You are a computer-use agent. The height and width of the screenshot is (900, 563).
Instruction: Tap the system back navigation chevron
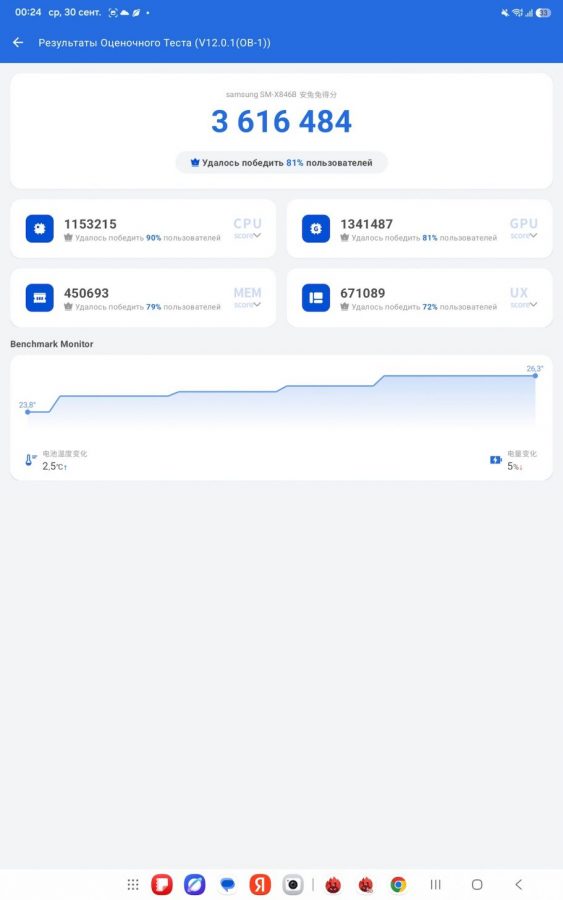[518, 885]
